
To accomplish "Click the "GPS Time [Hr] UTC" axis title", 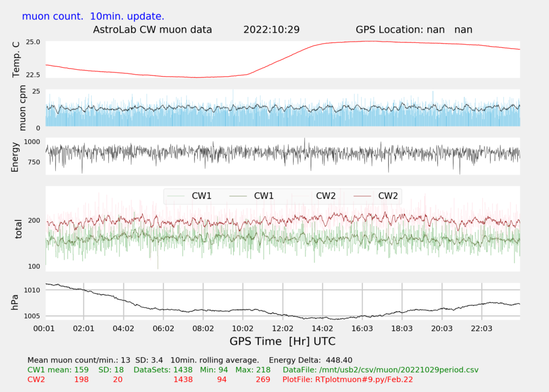I will [283, 341].
